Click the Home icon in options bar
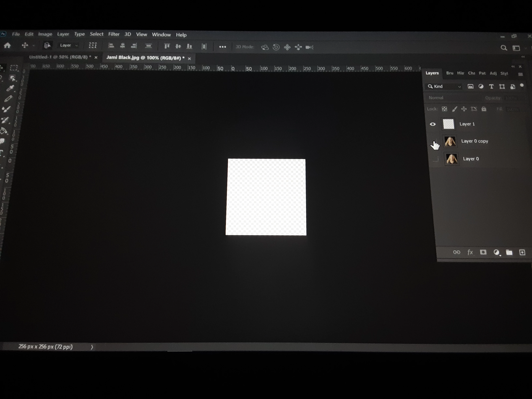Image resolution: width=532 pixels, height=399 pixels. 7,45
